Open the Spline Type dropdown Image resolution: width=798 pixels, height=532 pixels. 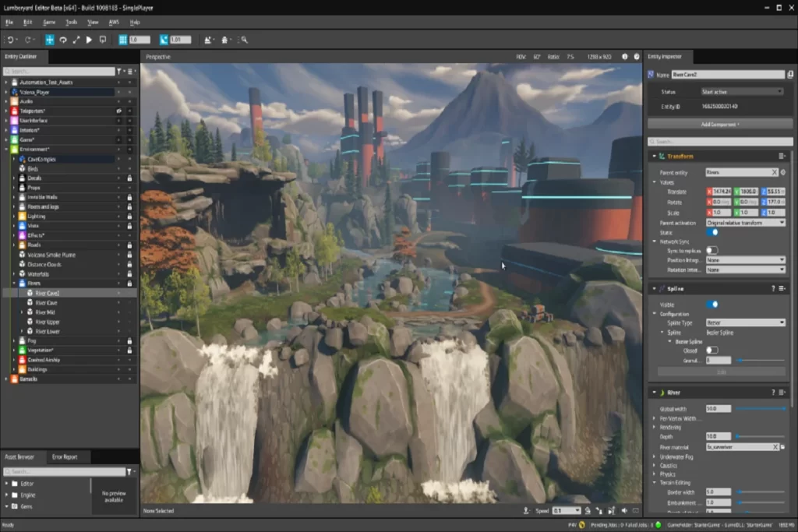click(745, 322)
